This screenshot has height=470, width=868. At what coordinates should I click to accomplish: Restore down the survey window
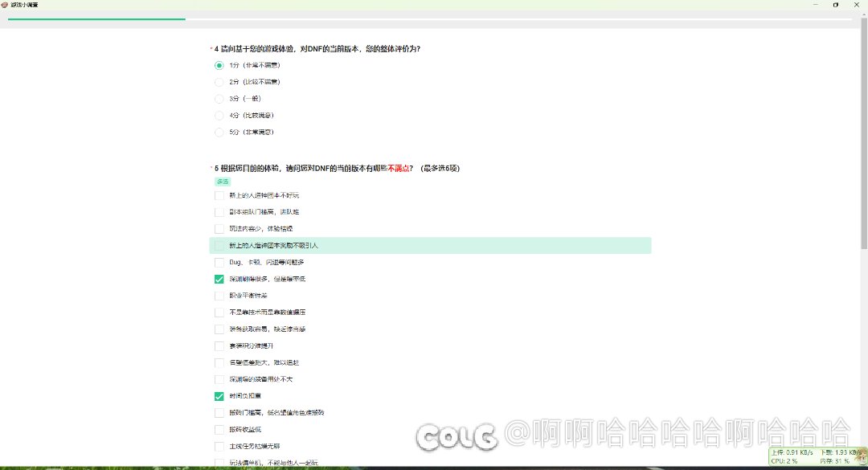[835, 5]
